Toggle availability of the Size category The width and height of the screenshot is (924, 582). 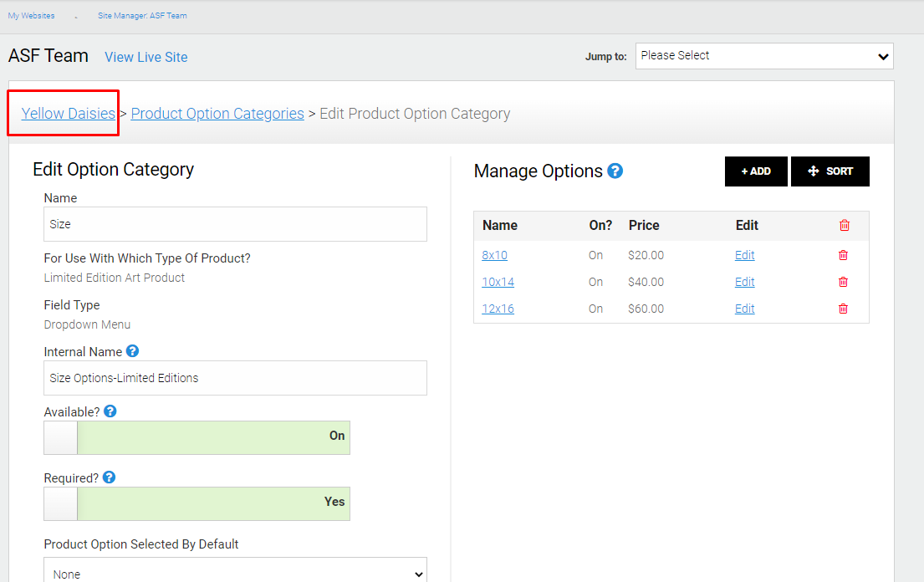coord(197,436)
